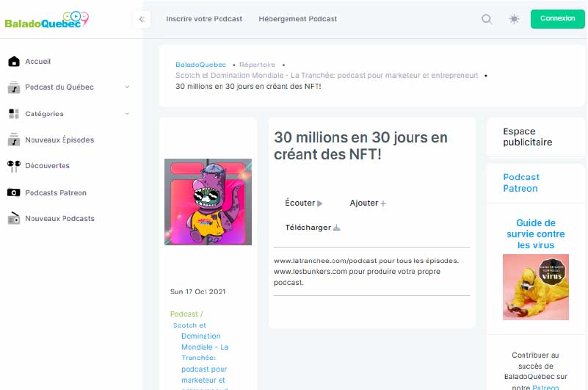Viewport: 588px width, 390px height.
Task: Click the episode title 30 millions heading
Action: click(360, 145)
